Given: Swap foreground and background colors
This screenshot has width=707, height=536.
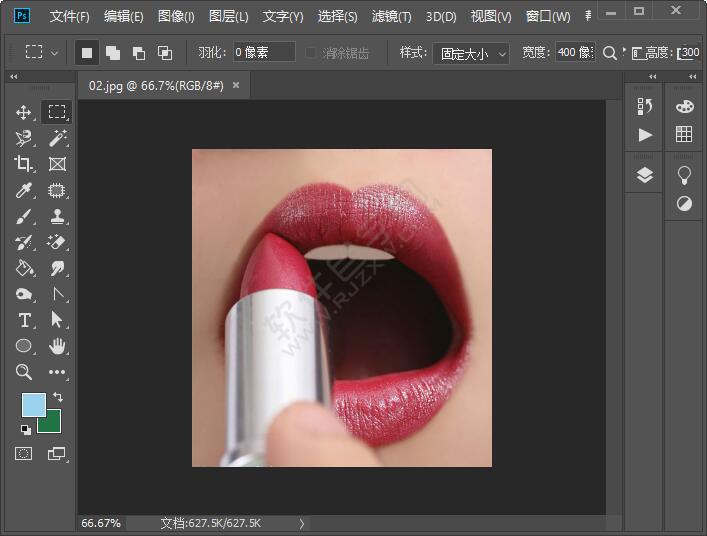Looking at the screenshot, I should coord(58,397).
